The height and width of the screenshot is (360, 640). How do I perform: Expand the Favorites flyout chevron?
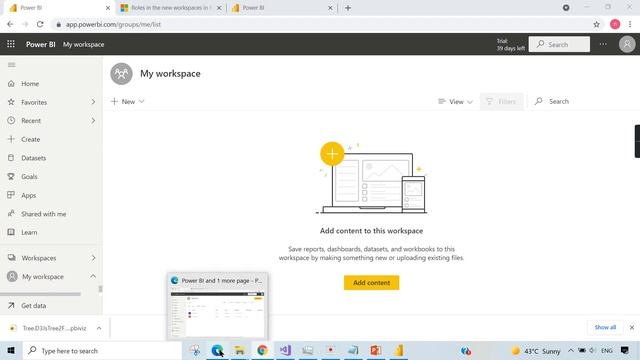tap(93, 102)
